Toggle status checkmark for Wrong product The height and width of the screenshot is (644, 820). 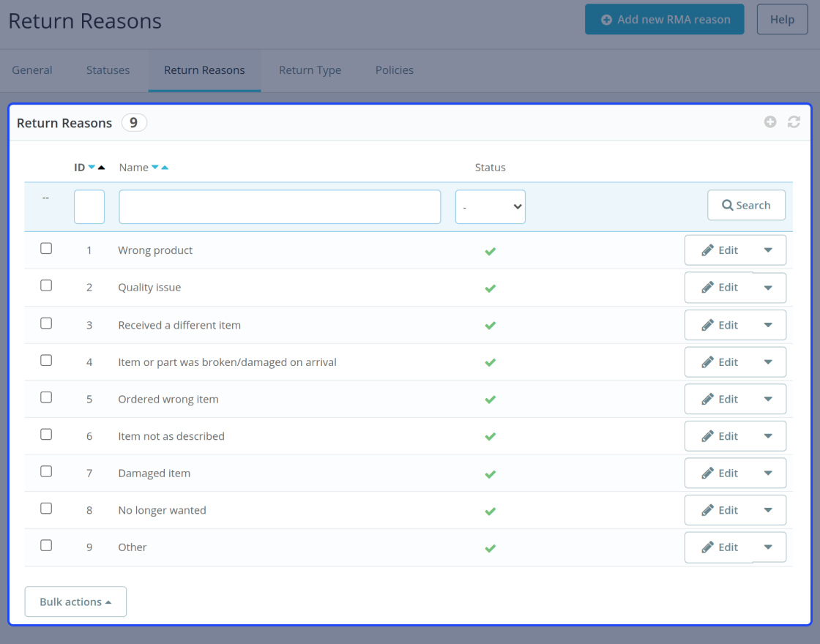(x=490, y=252)
